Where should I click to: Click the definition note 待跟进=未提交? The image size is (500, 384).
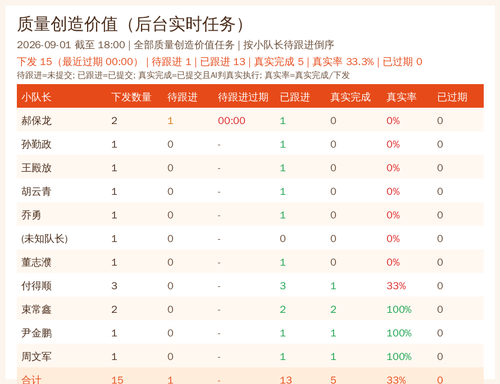(45, 75)
